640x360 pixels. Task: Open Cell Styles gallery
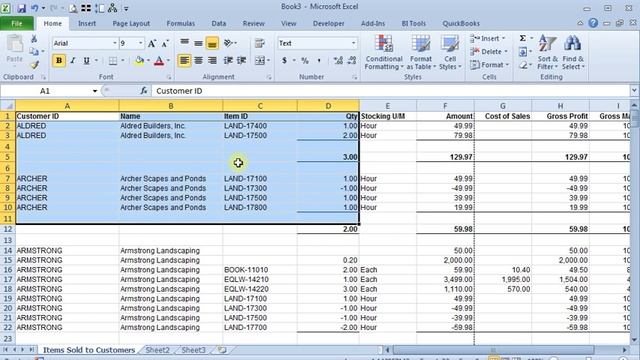click(x=450, y=52)
